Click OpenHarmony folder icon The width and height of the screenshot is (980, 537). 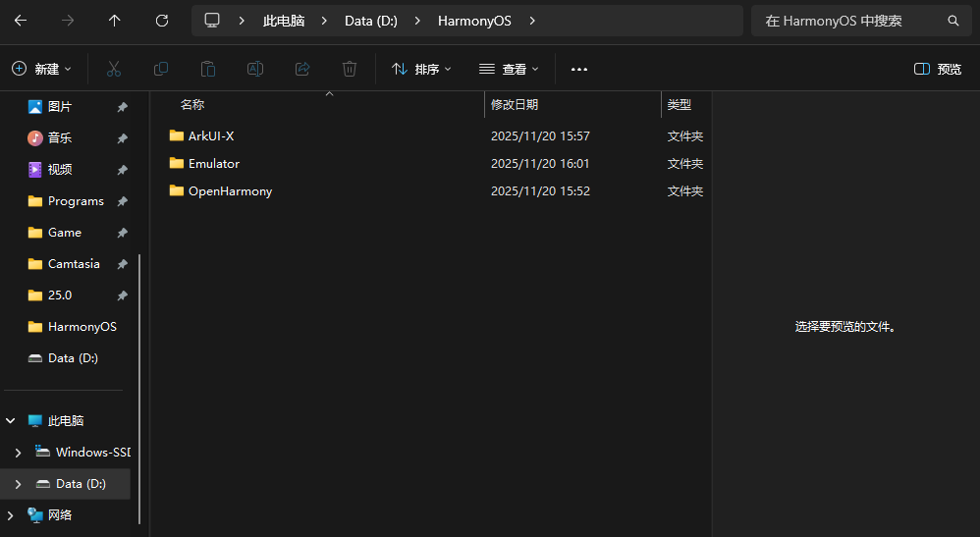176,190
